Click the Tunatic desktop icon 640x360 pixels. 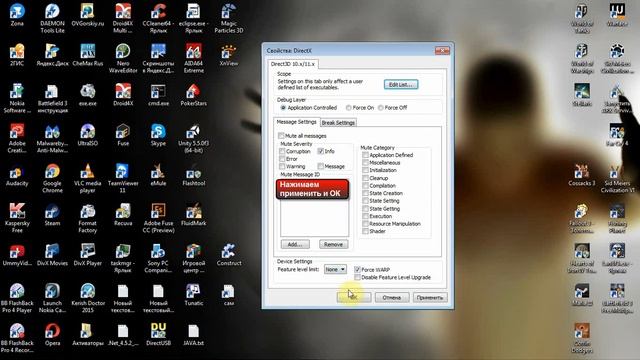pyautogui.click(x=193, y=295)
